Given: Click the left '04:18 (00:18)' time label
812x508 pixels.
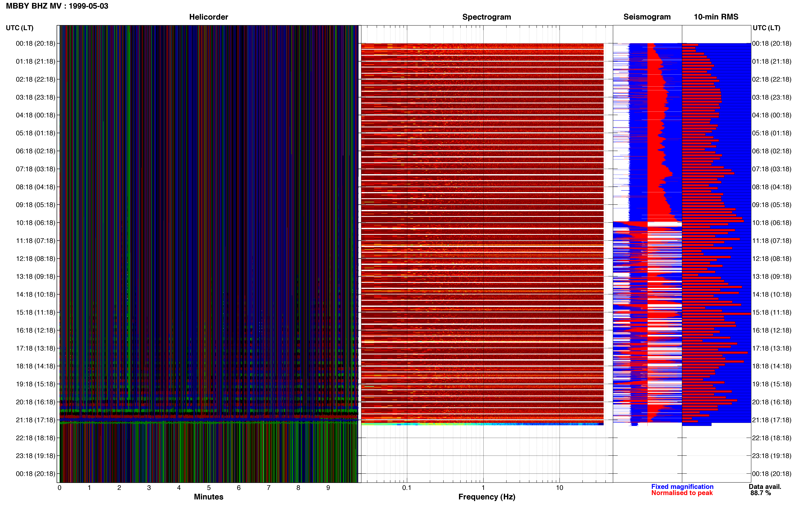Looking at the screenshot, I should [36, 115].
